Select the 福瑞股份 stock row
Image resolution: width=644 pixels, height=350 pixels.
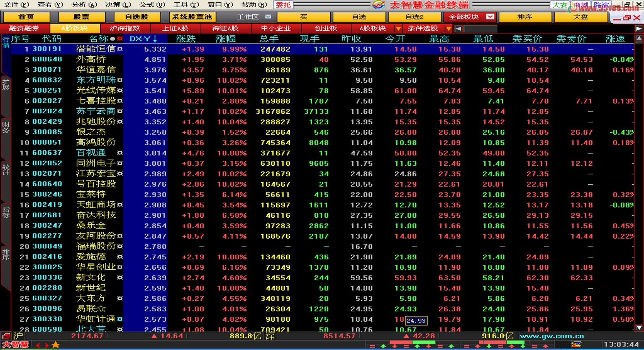tap(322, 246)
